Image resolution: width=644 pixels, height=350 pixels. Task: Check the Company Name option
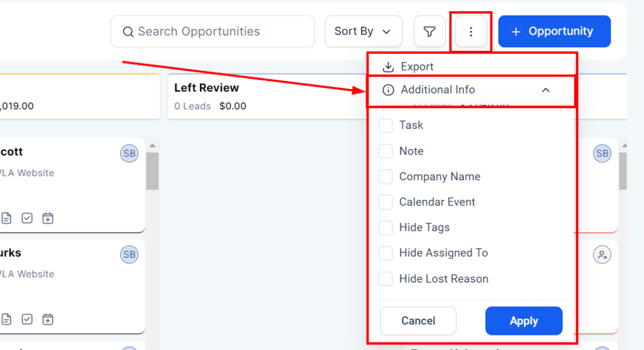click(386, 177)
